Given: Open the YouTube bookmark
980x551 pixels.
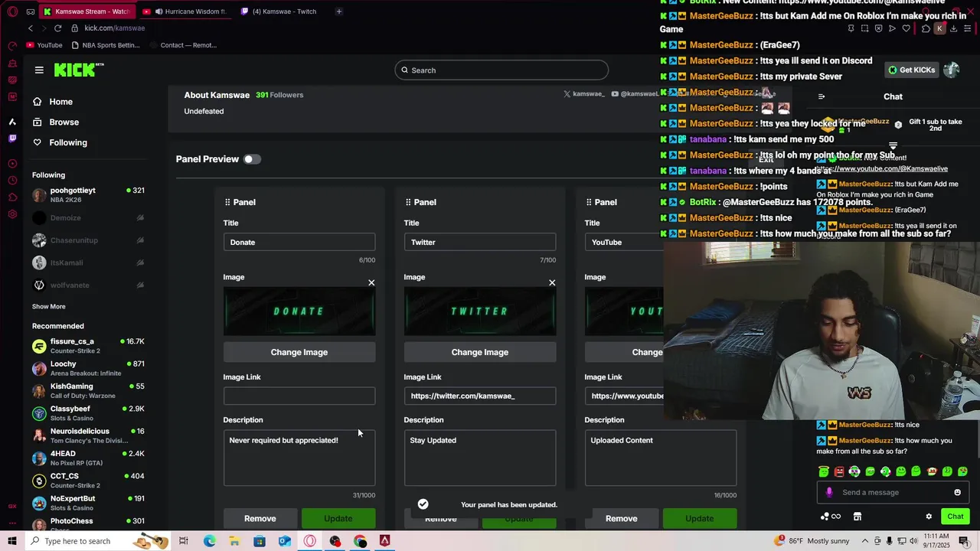Looking at the screenshot, I should point(44,45).
